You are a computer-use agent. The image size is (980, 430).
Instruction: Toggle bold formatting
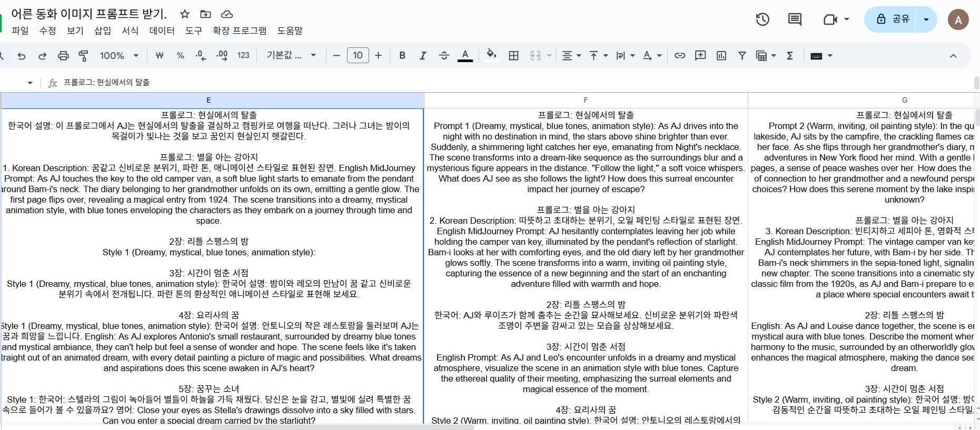[x=402, y=56]
